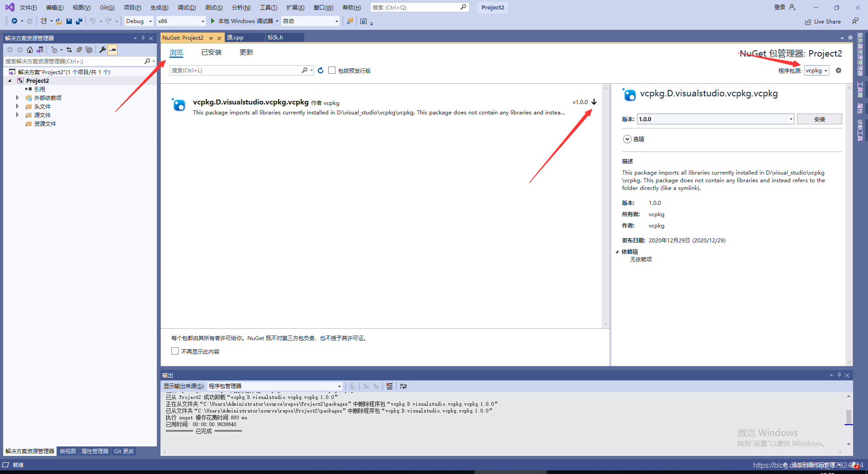Expand the 外部依赖项 tree node

17,98
